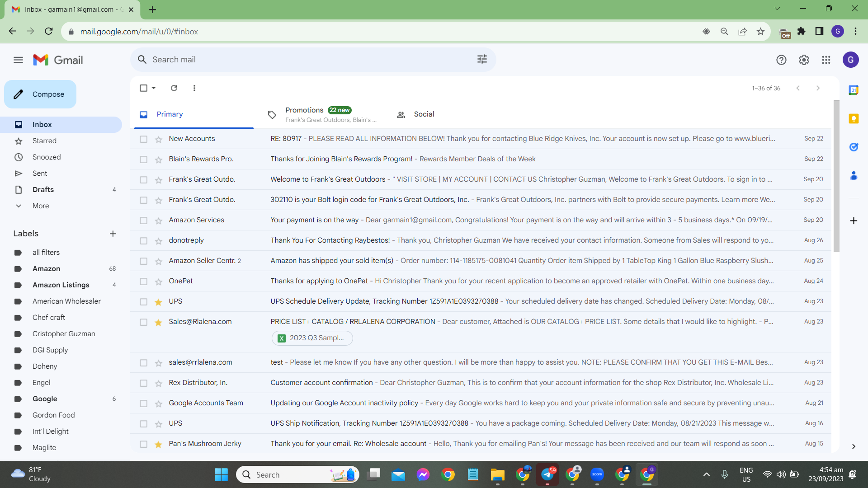Select the donotreply Raybestos email checkbox
The image size is (868, 488).
tap(143, 241)
